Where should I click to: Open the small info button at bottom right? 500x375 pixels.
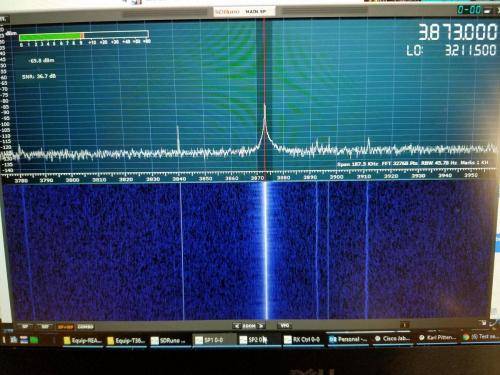[404, 325]
